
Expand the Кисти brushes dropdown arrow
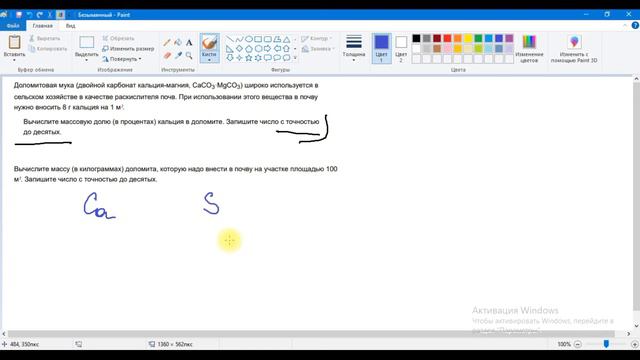[209, 60]
